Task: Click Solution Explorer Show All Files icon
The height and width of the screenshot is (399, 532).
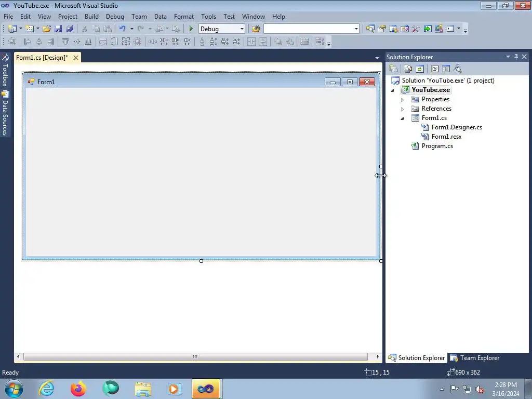Action: (408, 69)
